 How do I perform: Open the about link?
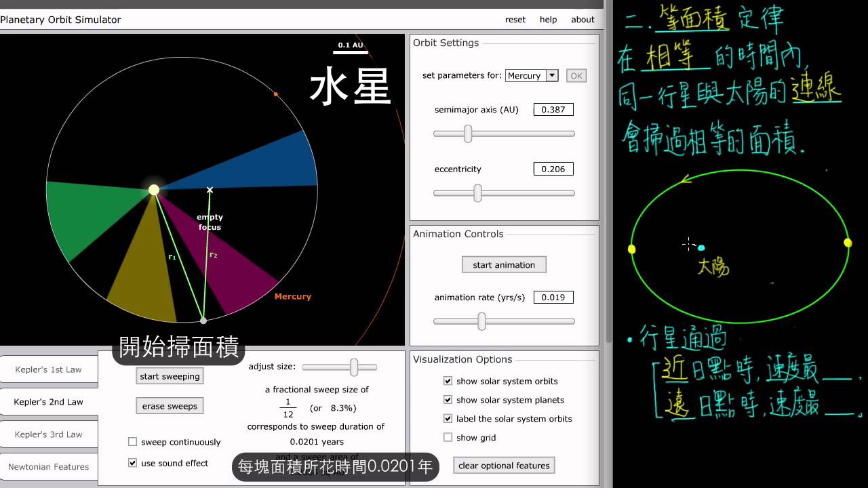pyautogui.click(x=583, y=20)
